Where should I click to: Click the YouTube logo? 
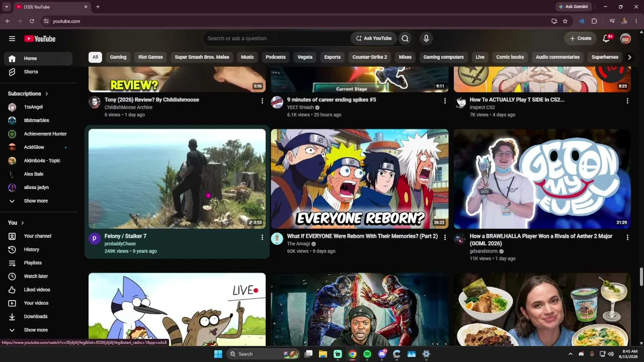40,39
